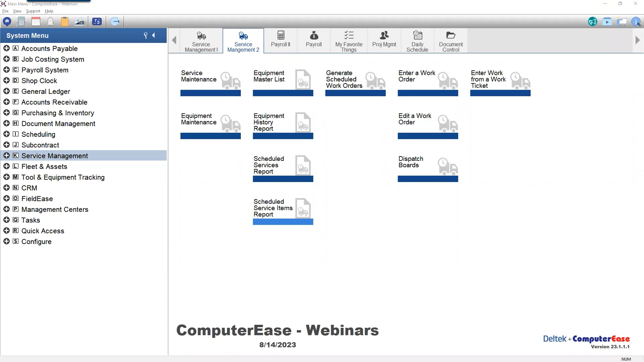Open the Equipment History Report tile
The height and width of the screenshot is (362, 644).
(283, 125)
